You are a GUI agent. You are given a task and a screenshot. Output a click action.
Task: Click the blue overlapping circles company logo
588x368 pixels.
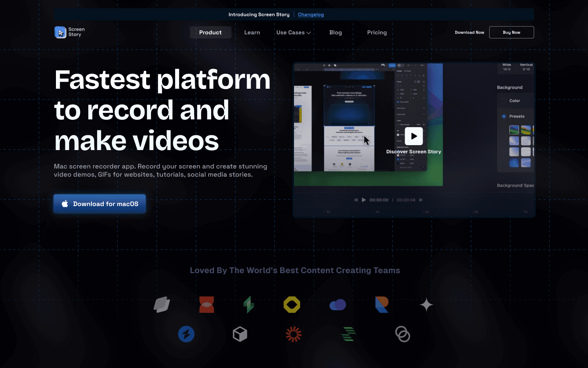(x=338, y=305)
